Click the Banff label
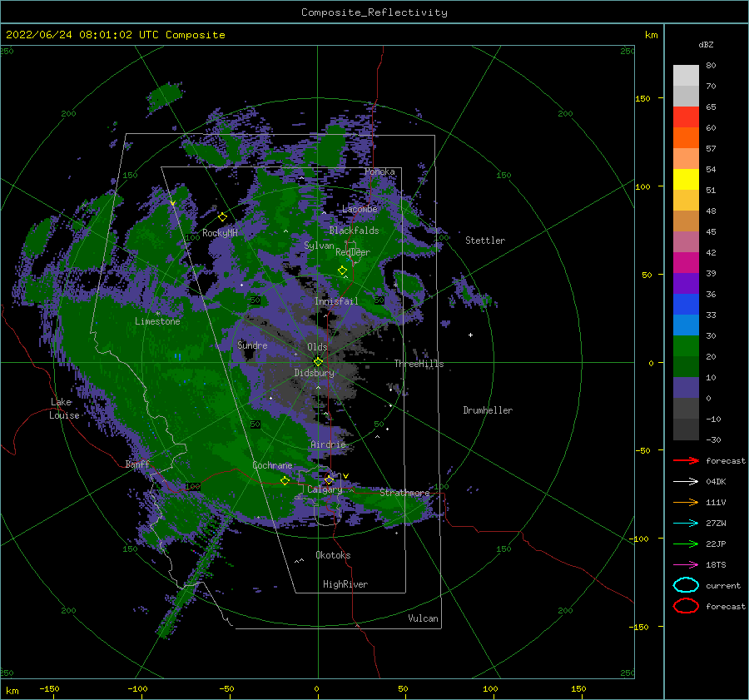Image resolution: width=749 pixels, height=700 pixels. click(137, 464)
